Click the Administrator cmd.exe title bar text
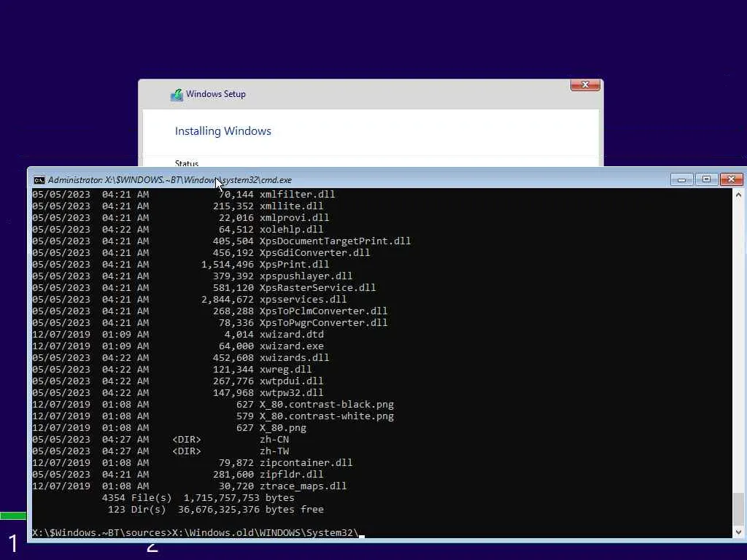Screen dimensions: 747x560 pyautogui.click(x=170, y=180)
